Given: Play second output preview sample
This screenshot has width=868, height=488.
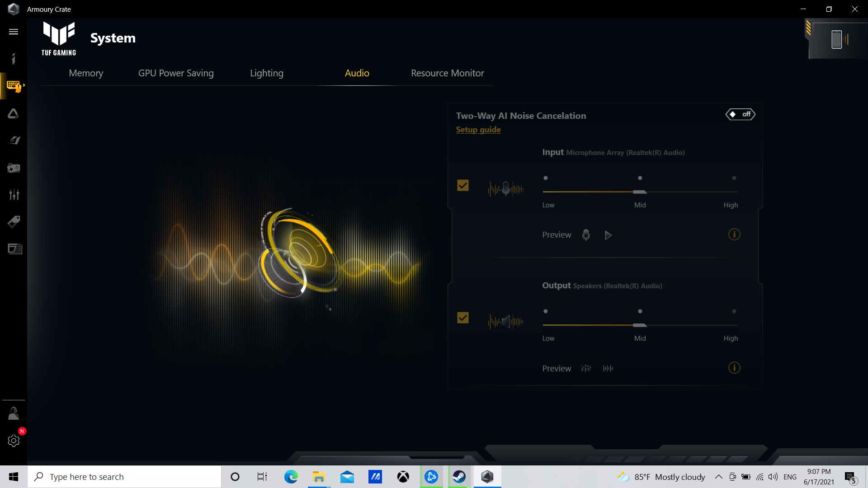Looking at the screenshot, I should click(608, 368).
